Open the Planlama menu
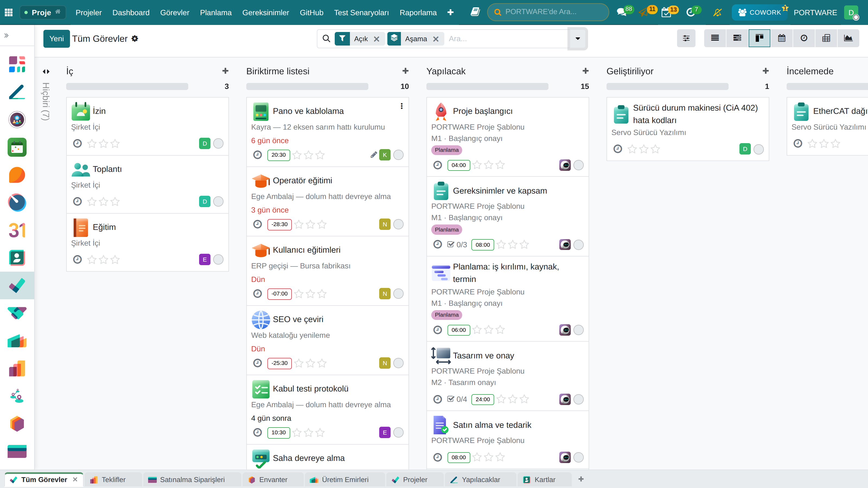This screenshot has width=868, height=488. coord(216,12)
